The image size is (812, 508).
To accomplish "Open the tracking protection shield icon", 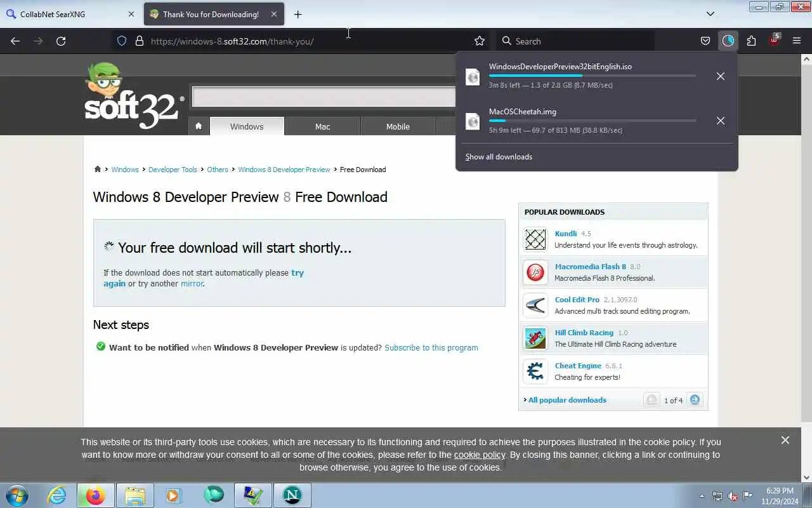I will pos(122,41).
